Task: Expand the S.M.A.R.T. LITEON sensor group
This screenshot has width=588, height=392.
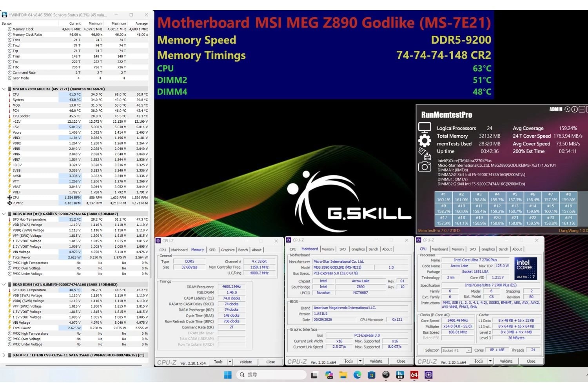Action: [x=4, y=355]
